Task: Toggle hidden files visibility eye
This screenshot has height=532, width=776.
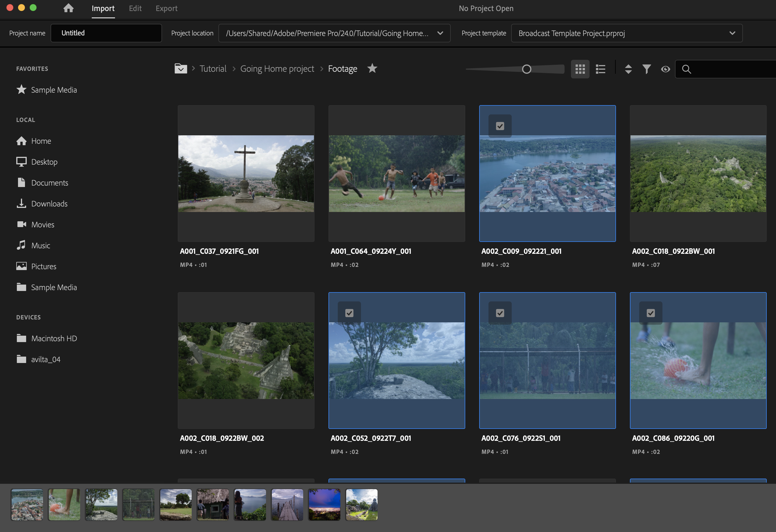Action: 665,69
